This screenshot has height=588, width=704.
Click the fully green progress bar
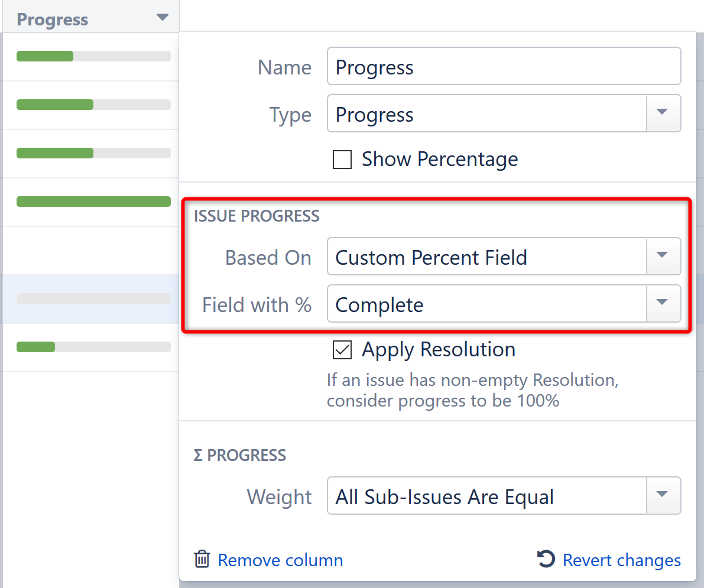point(93,202)
